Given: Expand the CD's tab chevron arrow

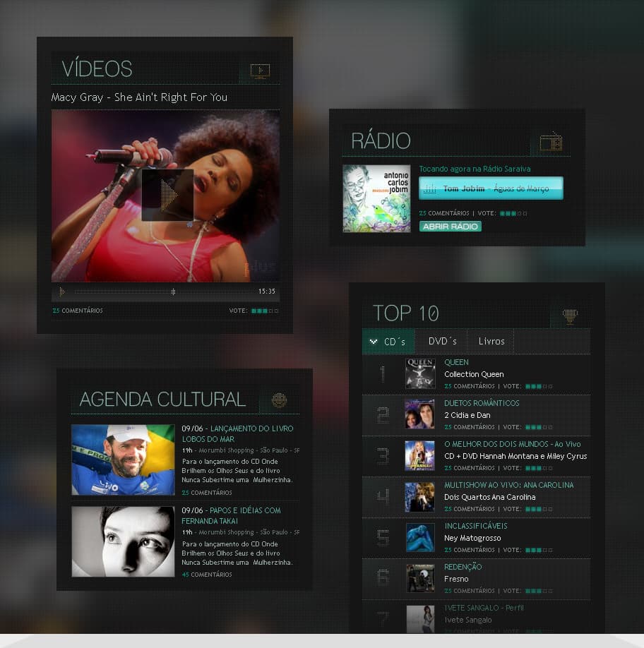Looking at the screenshot, I should coord(374,342).
